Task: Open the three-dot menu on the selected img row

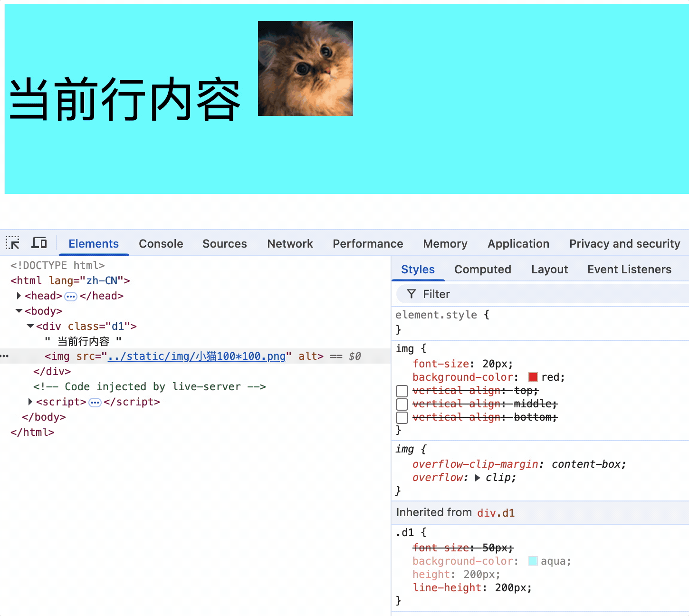Action: 5,356
